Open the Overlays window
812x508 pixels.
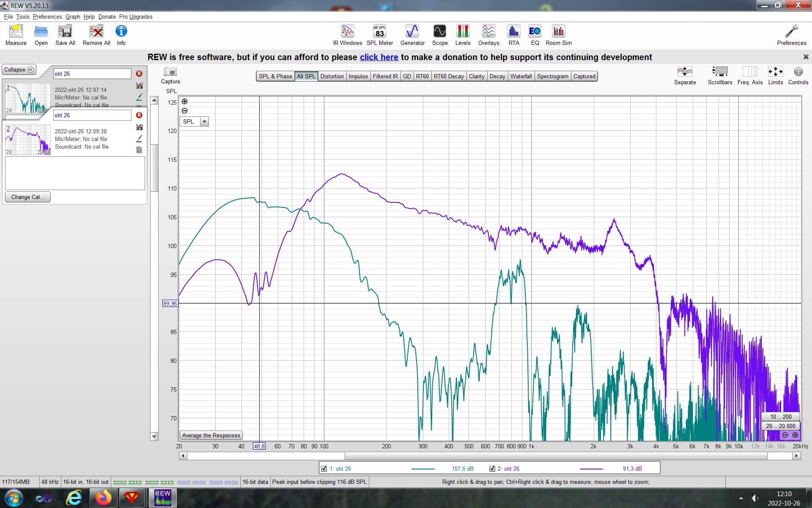tap(488, 35)
